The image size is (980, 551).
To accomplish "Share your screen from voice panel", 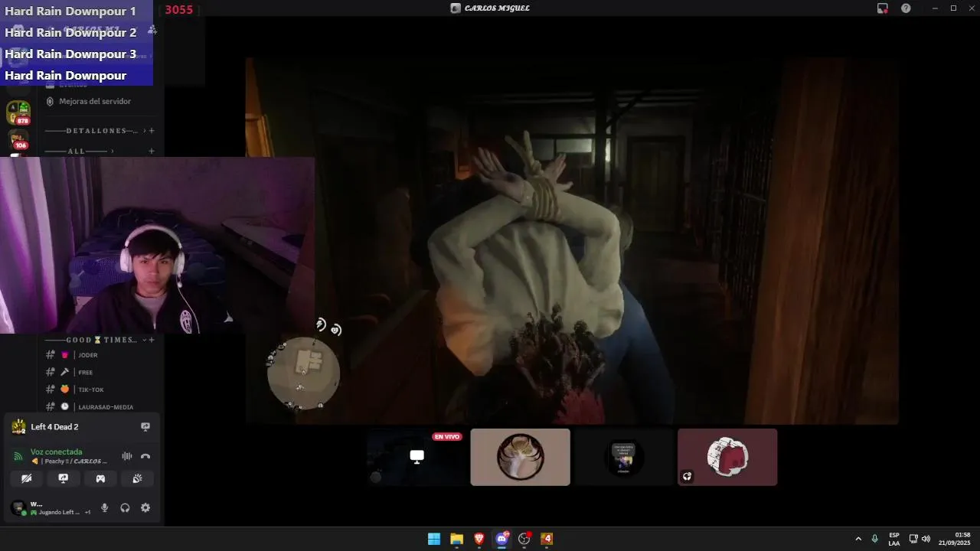I will [x=64, y=478].
